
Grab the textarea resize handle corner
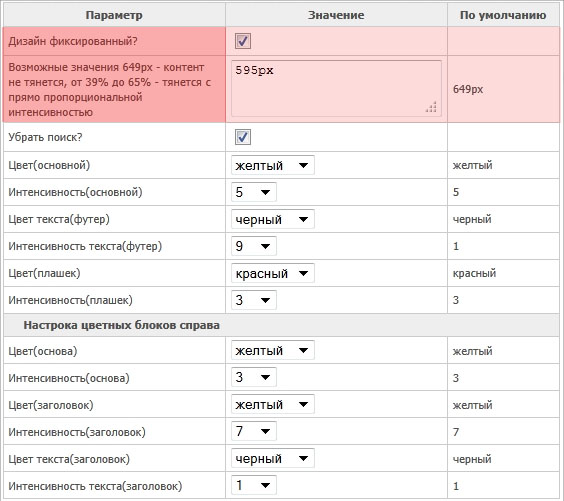click(431, 107)
